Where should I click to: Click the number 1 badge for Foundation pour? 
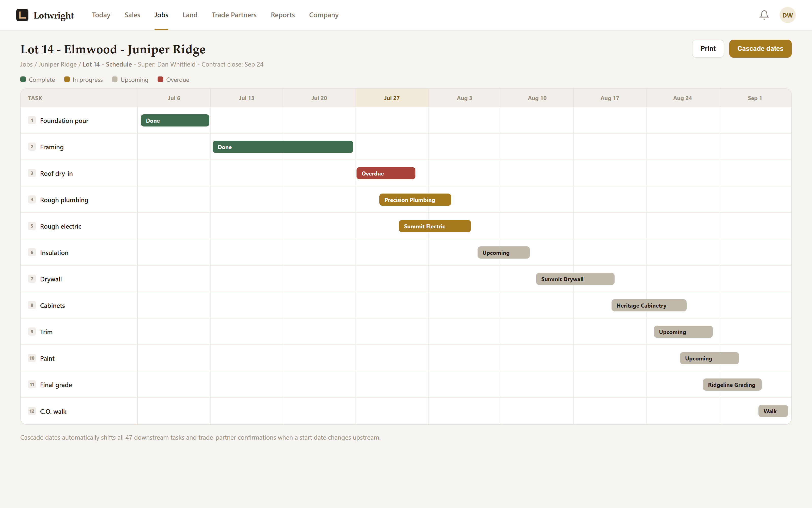32,120
